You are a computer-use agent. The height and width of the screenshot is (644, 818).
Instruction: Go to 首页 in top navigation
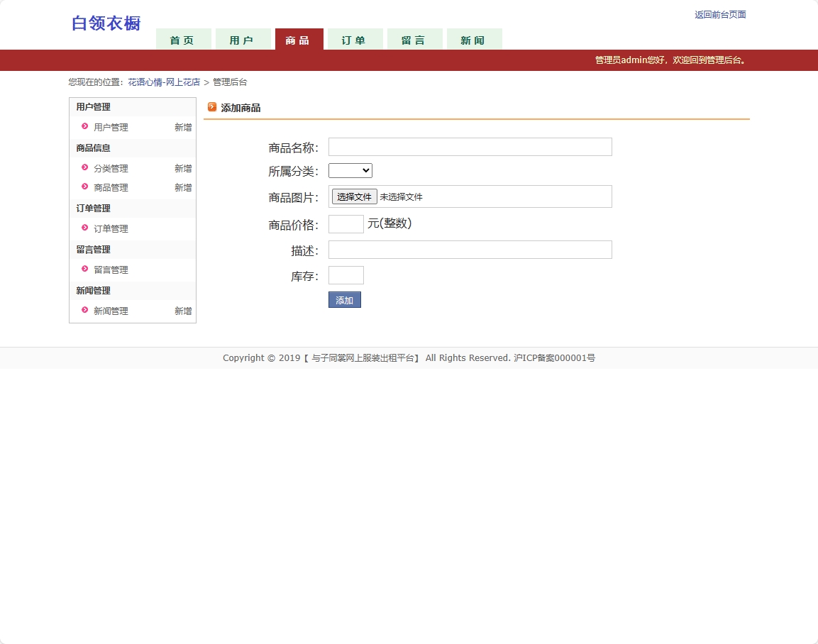(x=183, y=40)
